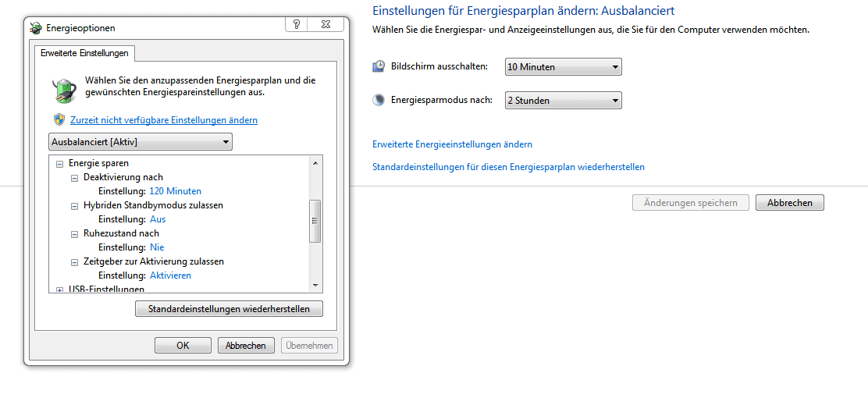Select the Energie sparen tree label
Image resolution: width=868 pixels, height=405 pixels.
(x=99, y=163)
